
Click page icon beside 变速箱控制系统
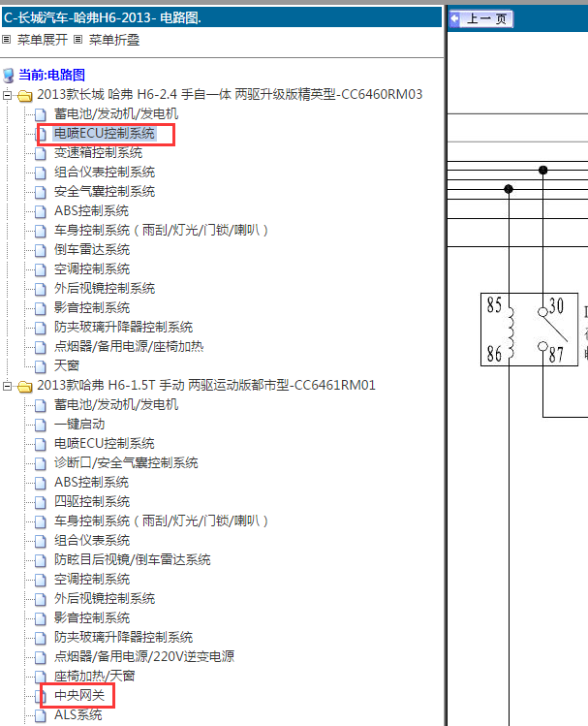tap(41, 153)
